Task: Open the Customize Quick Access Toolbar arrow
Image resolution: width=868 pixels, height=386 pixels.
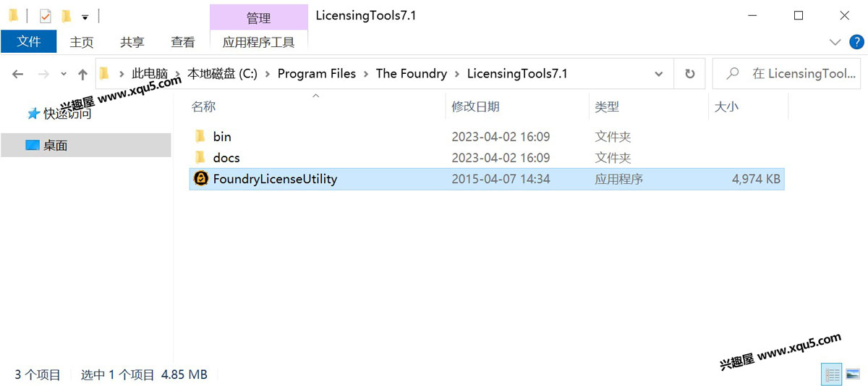Action: (x=85, y=17)
